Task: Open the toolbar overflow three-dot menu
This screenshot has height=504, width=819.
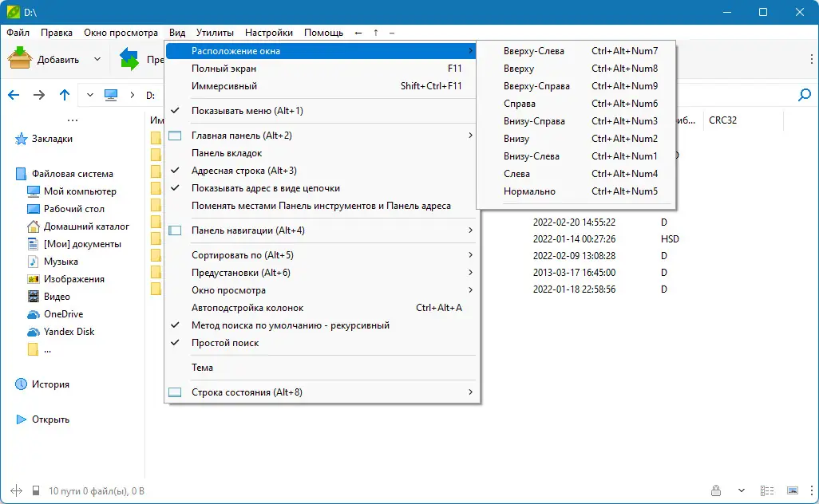Action: (811, 59)
